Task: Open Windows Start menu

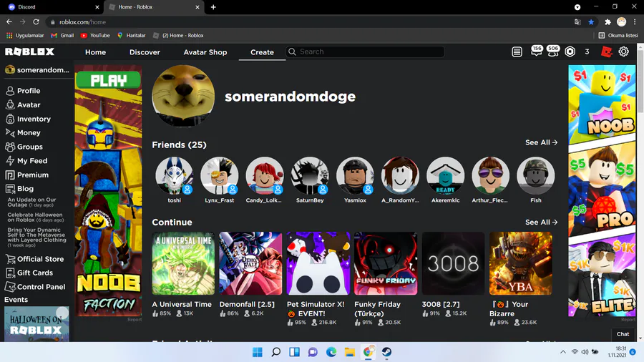Action: (258, 352)
